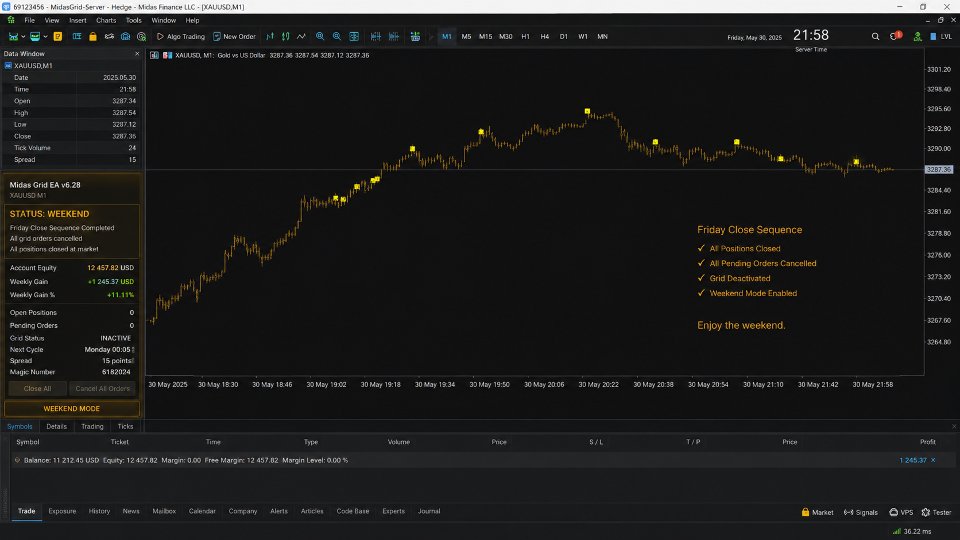The height and width of the screenshot is (540, 960).
Task: Open Tester from status bar
Action: [936, 512]
